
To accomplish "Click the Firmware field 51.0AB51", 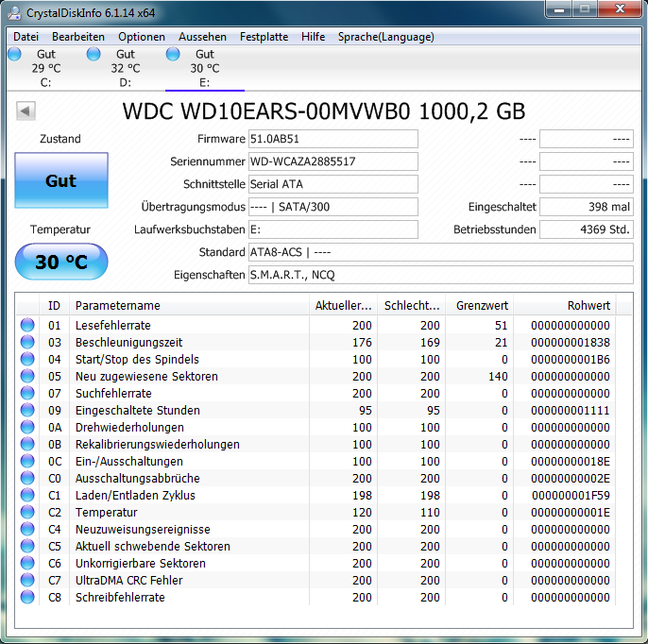I will 333,139.
